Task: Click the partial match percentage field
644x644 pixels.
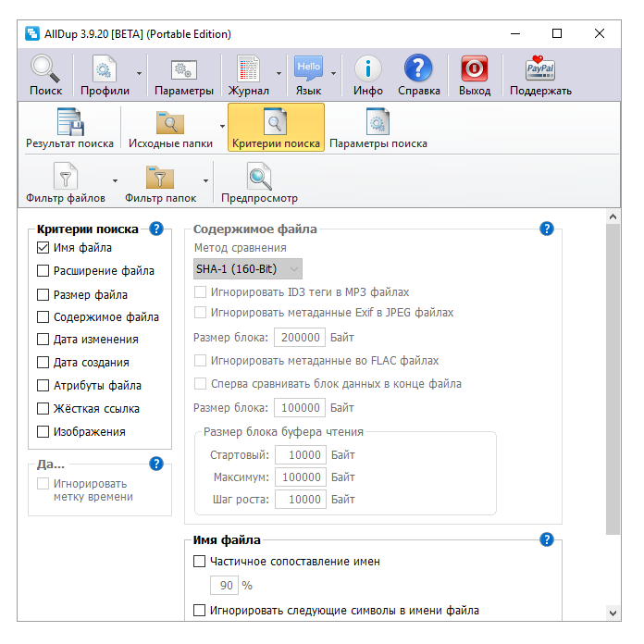Action: tap(224, 586)
